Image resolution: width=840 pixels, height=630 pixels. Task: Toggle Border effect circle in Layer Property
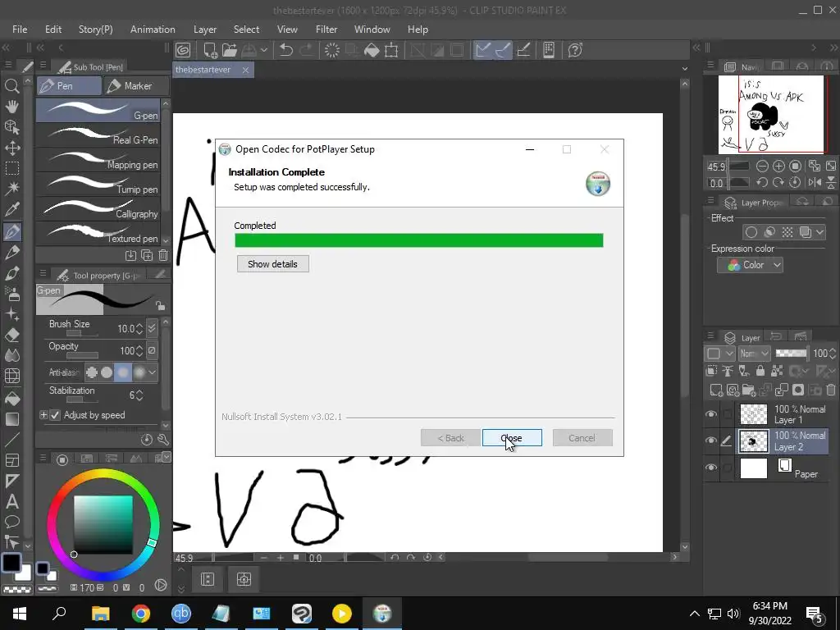[x=751, y=232]
